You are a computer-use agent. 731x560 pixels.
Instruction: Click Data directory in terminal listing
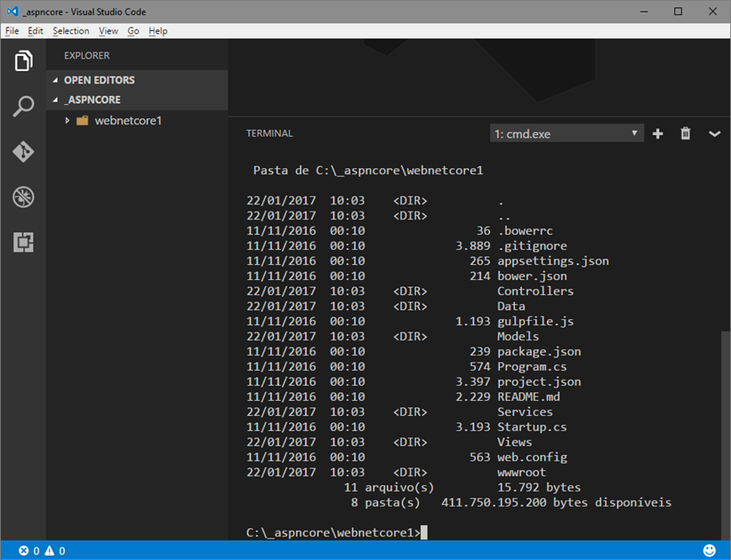tap(511, 306)
